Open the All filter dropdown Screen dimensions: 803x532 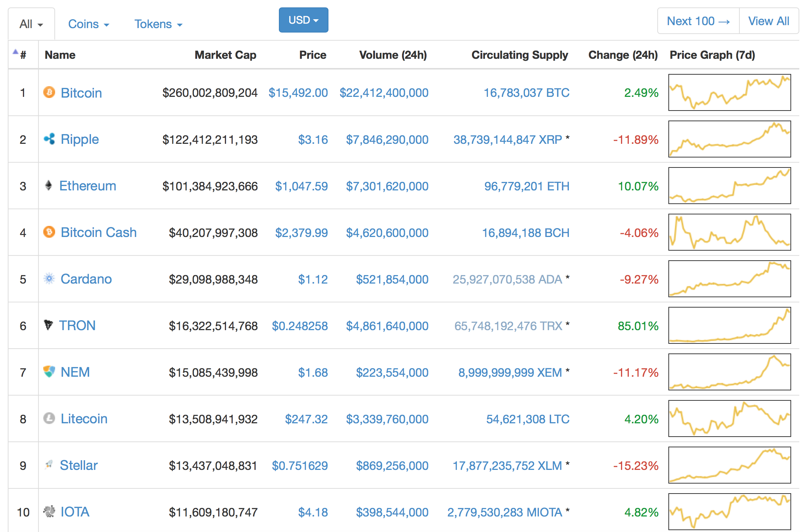tap(31, 23)
